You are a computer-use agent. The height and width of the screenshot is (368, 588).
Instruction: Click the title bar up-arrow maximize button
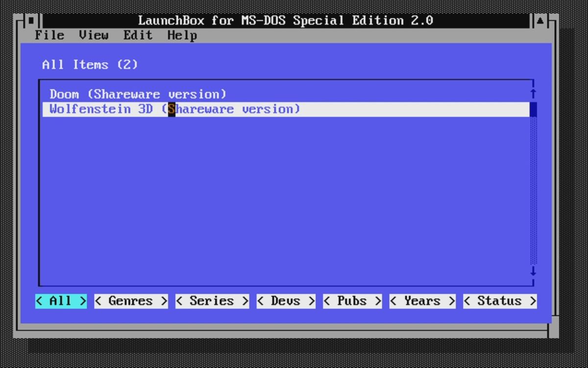[x=540, y=21]
